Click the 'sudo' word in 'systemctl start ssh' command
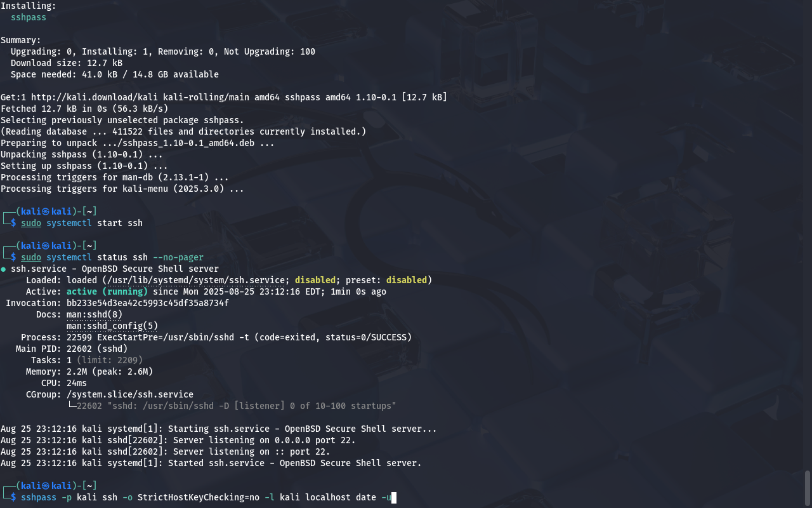Image resolution: width=812 pixels, height=508 pixels. click(31, 223)
